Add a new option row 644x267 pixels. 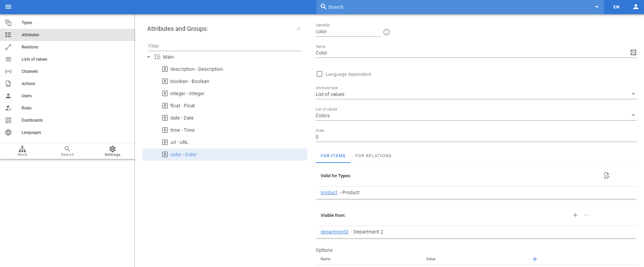point(535,259)
